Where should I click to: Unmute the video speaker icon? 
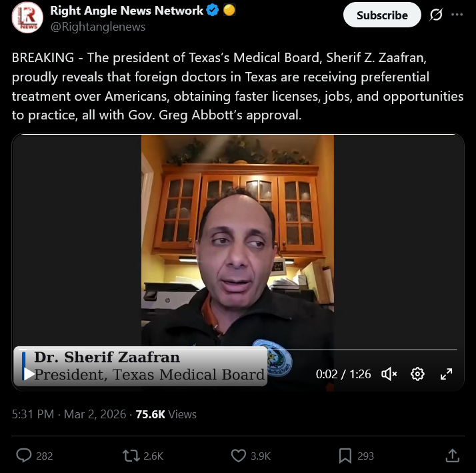click(x=389, y=374)
